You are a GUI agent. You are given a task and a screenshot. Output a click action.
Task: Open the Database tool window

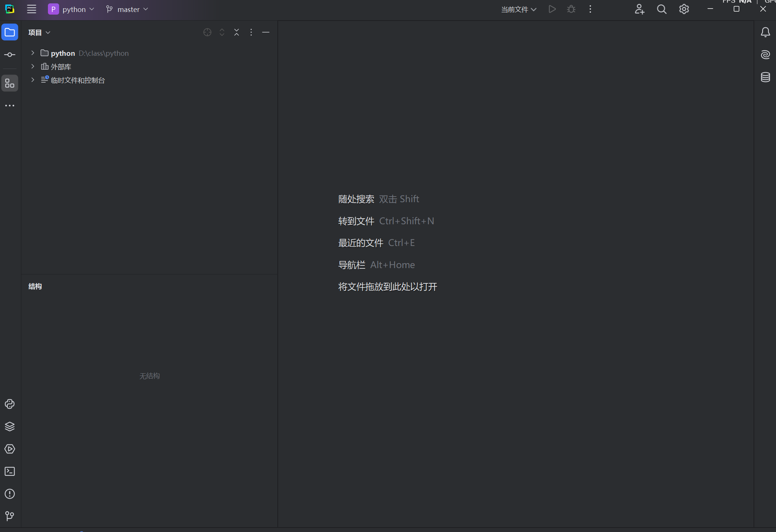click(x=765, y=77)
